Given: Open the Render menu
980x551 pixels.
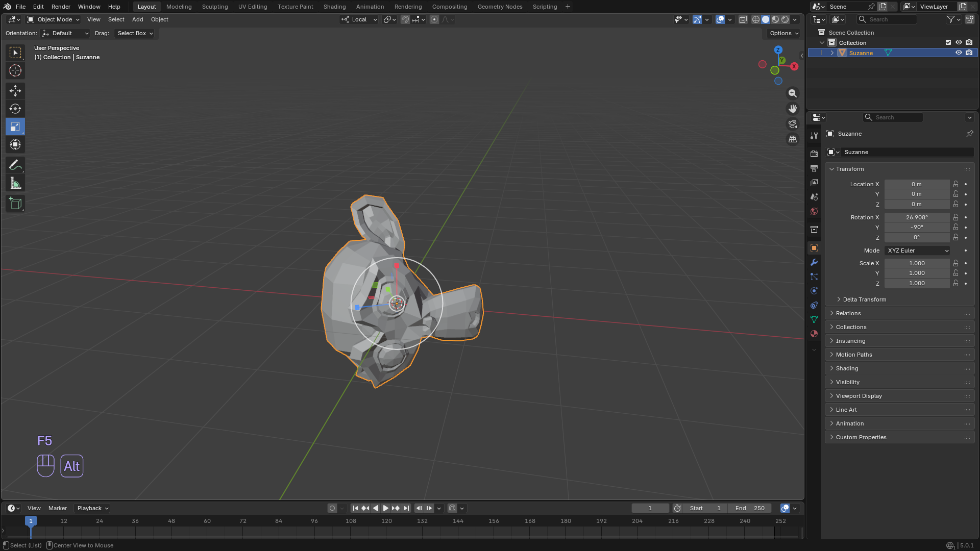Looking at the screenshot, I should [61, 7].
